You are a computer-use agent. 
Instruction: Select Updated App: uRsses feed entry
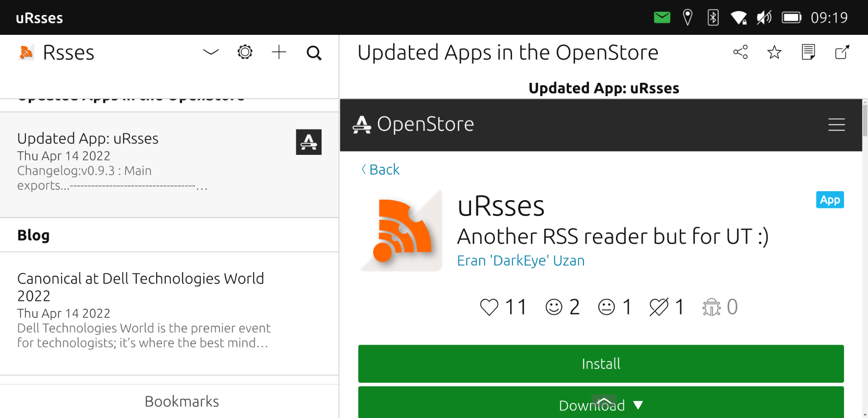click(x=169, y=165)
